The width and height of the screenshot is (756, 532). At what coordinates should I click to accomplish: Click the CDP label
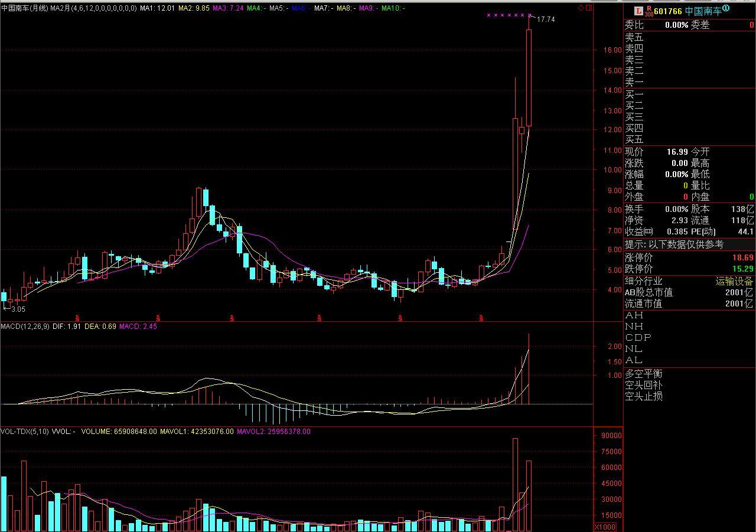(x=638, y=338)
